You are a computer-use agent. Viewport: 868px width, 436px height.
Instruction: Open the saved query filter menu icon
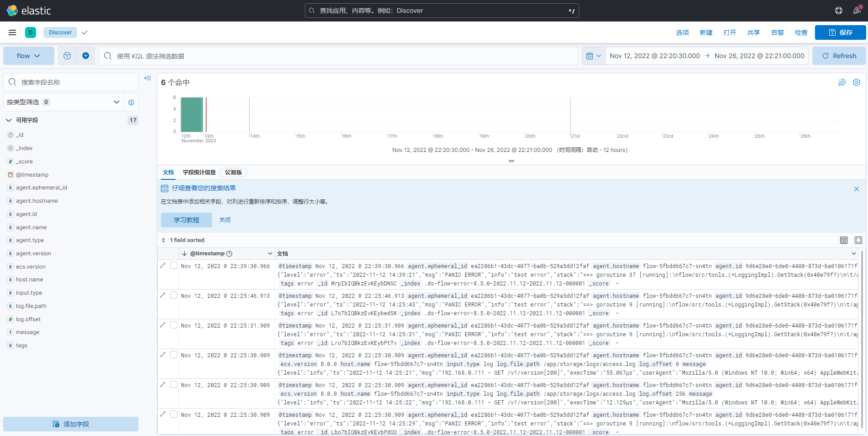pyautogui.click(x=67, y=56)
